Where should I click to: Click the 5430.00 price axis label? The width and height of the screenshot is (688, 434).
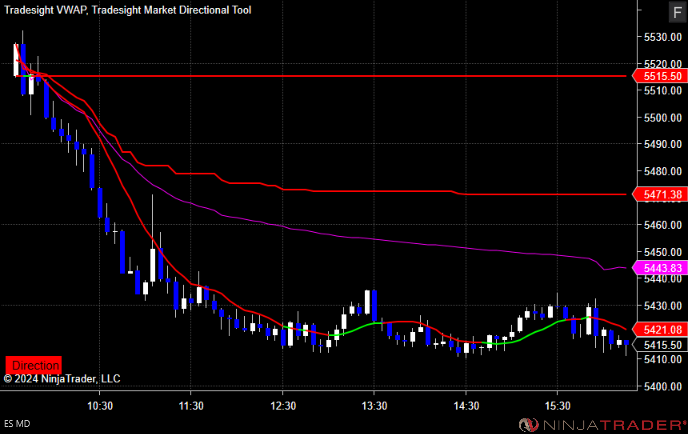coord(663,305)
